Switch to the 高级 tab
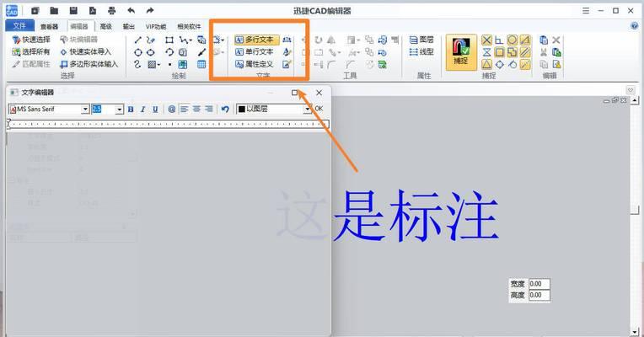The width and height of the screenshot is (644, 337). [105, 26]
